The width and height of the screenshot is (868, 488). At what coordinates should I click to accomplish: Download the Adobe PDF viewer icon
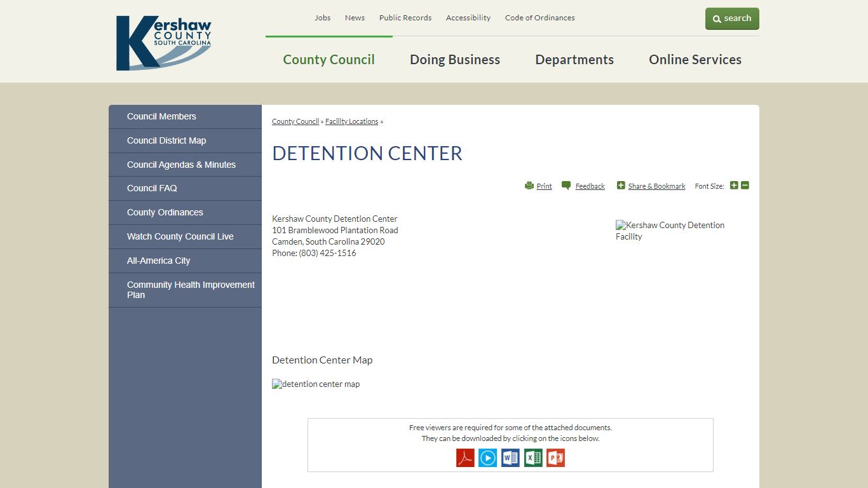coord(465,457)
